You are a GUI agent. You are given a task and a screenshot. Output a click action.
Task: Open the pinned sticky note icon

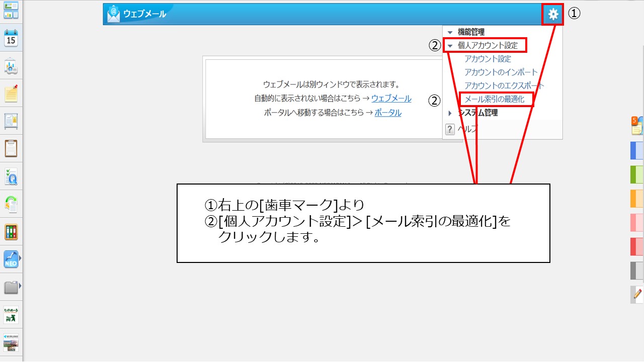pyautogui.click(x=11, y=94)
